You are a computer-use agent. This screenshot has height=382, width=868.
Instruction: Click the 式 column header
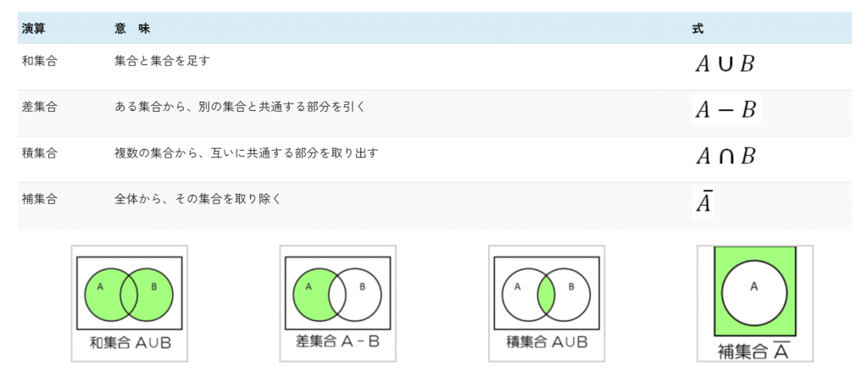click(698, 29)
